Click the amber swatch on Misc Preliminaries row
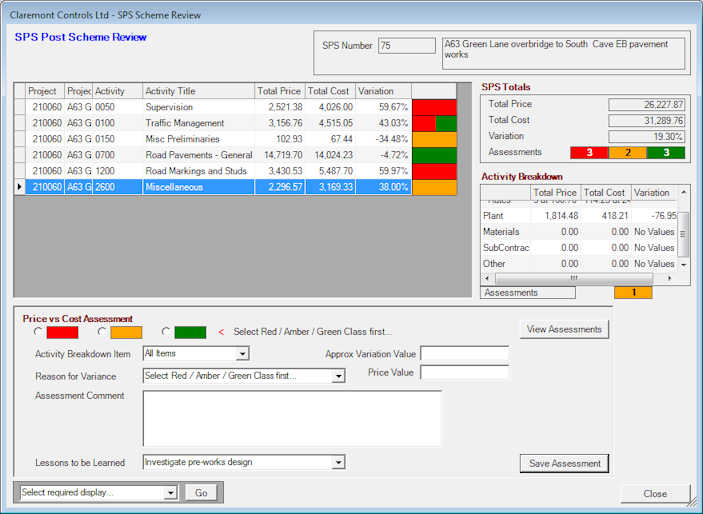The image size is (703, 514). [434, 139]
